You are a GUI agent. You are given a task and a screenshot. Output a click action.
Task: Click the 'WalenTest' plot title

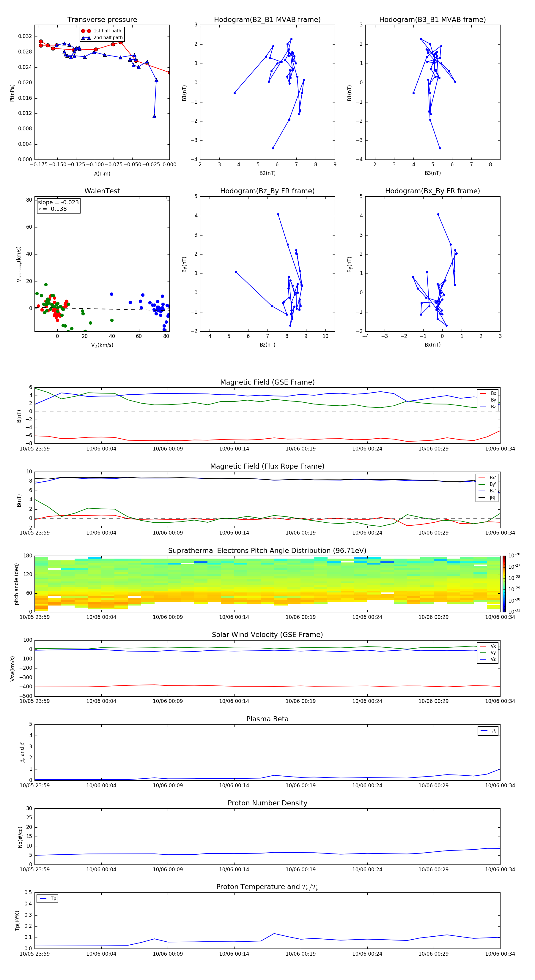pyautogui.click(x=102, y=191)
